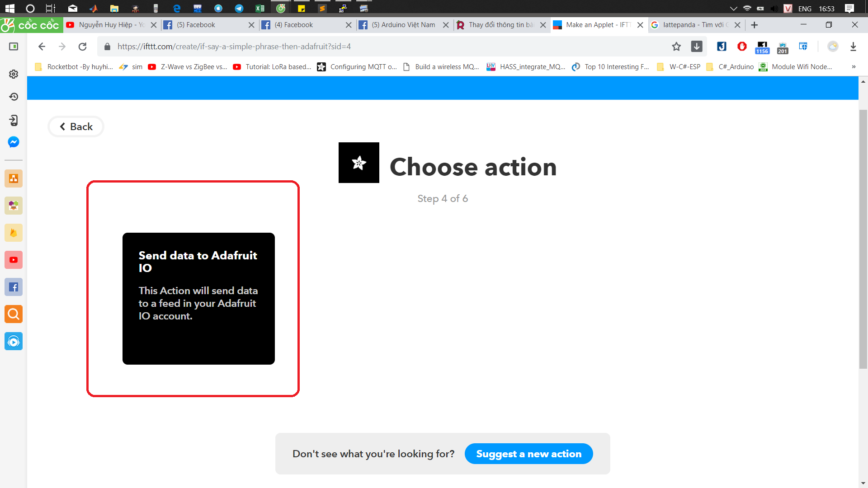
Task: Open Cortana search circle in taskbar
Action: (30, 8)
